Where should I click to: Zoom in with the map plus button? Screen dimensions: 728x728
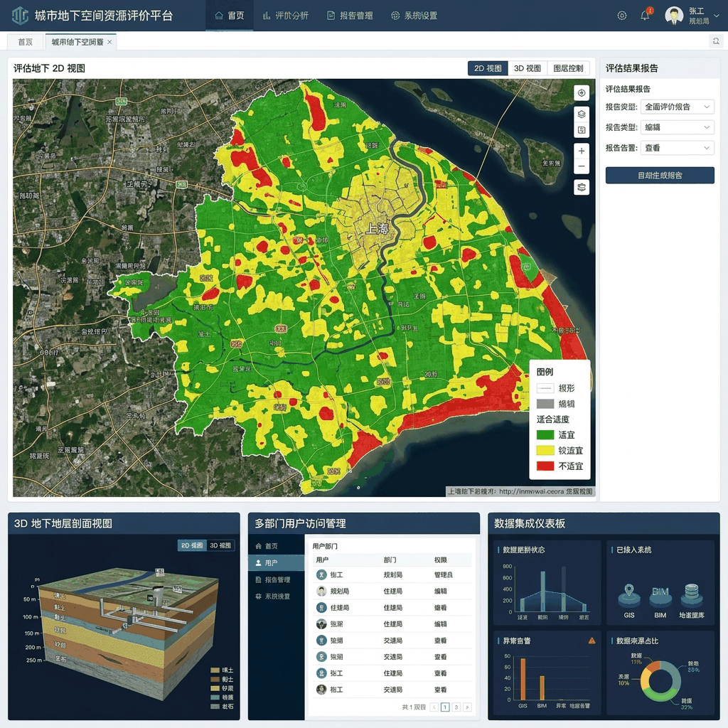click(582, 151)
